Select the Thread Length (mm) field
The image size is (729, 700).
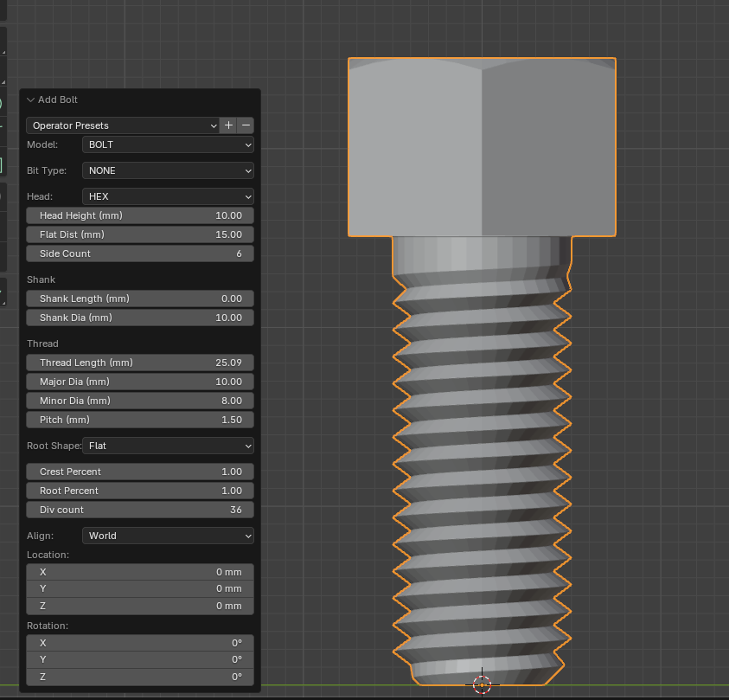point(140,363)
